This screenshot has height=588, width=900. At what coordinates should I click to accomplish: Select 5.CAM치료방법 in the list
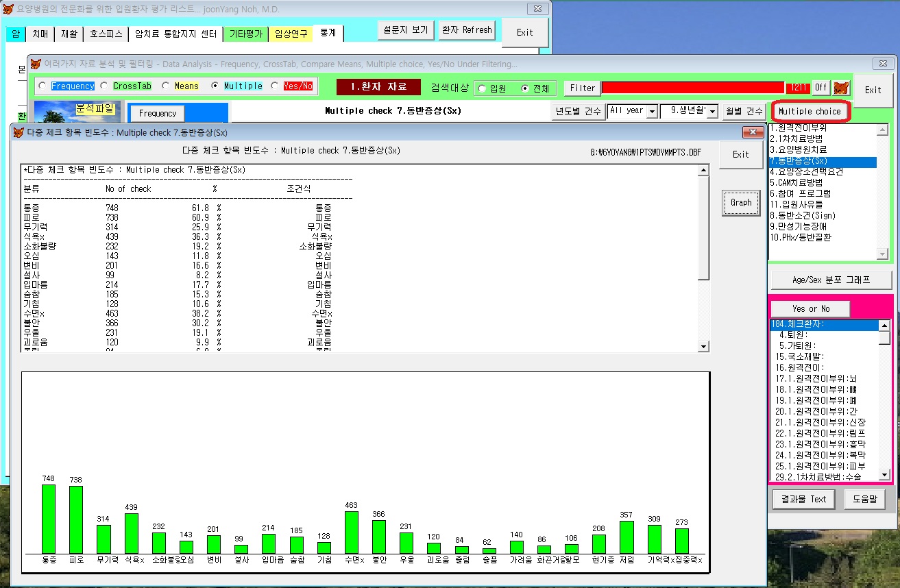coord(823,183)
